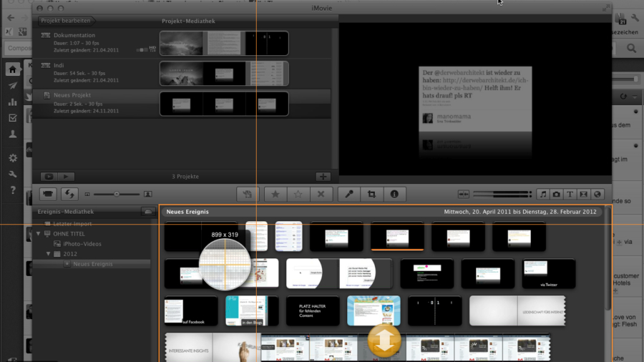644x362 pixels.
Task: Open gear settings icon in background sidebar
Action: pos(13,158)
